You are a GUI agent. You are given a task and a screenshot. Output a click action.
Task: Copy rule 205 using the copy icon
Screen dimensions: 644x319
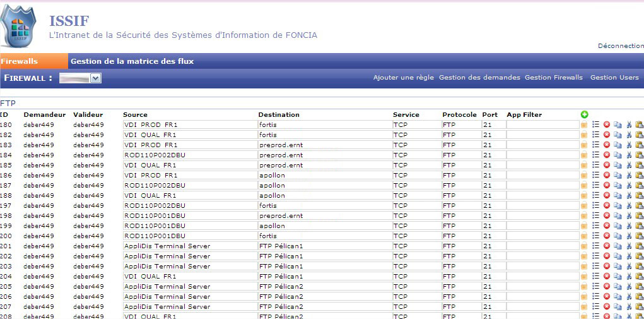pyautogui.click(x=618, y=287)
